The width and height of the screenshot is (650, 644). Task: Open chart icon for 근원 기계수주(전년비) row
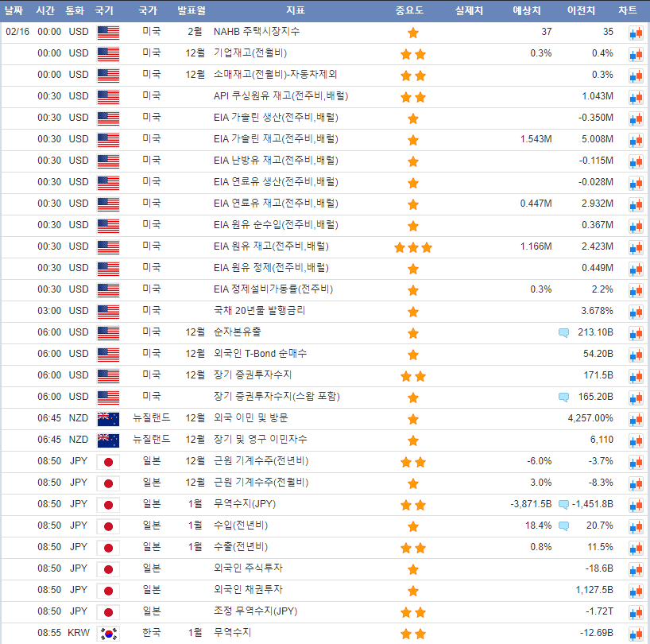[636, 461]
